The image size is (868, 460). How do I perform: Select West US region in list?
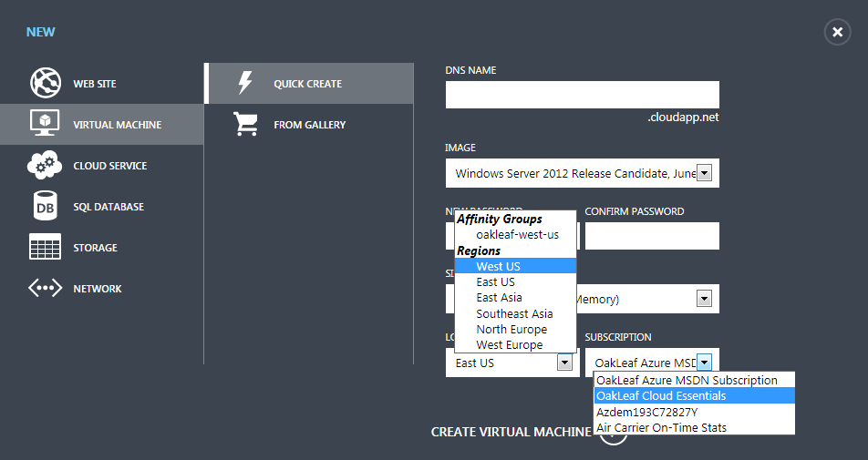click(x=515, y=266)
